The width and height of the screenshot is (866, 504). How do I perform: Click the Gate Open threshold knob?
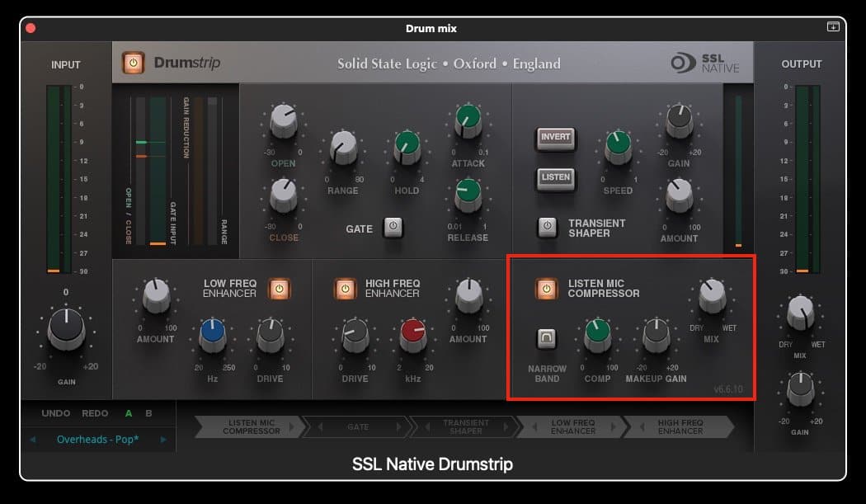[284, 121]
